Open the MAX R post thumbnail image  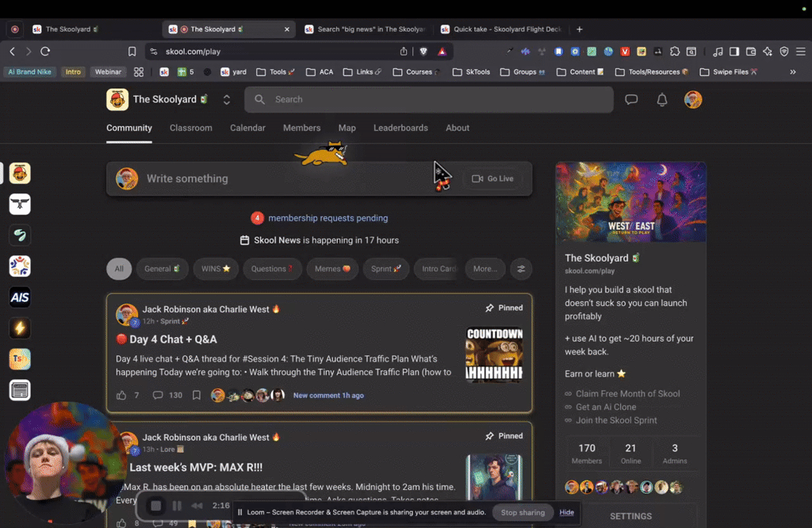click(x=494, y=476)
